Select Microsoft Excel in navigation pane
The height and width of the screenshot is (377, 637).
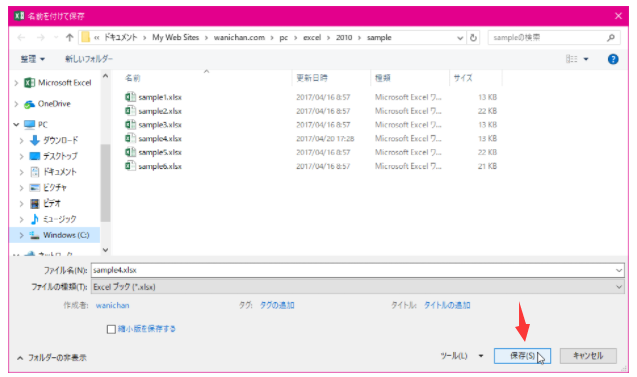point(65,83)
